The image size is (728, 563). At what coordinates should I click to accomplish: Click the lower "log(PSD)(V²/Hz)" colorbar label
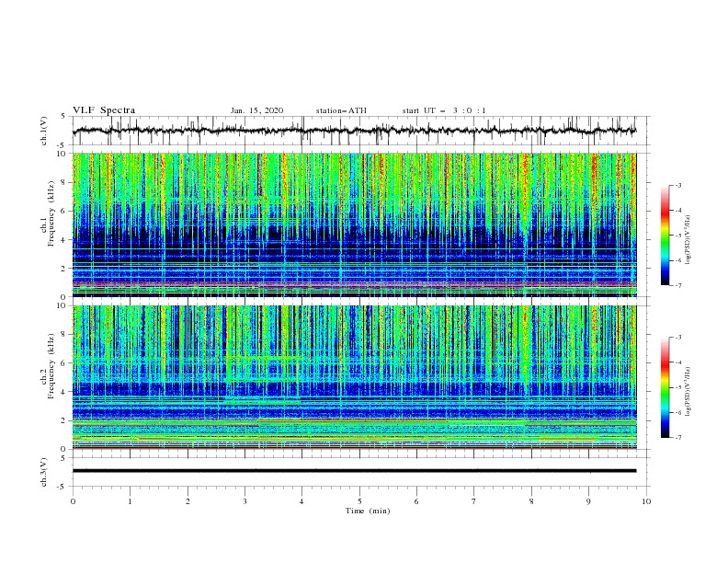tap(689, 391)
